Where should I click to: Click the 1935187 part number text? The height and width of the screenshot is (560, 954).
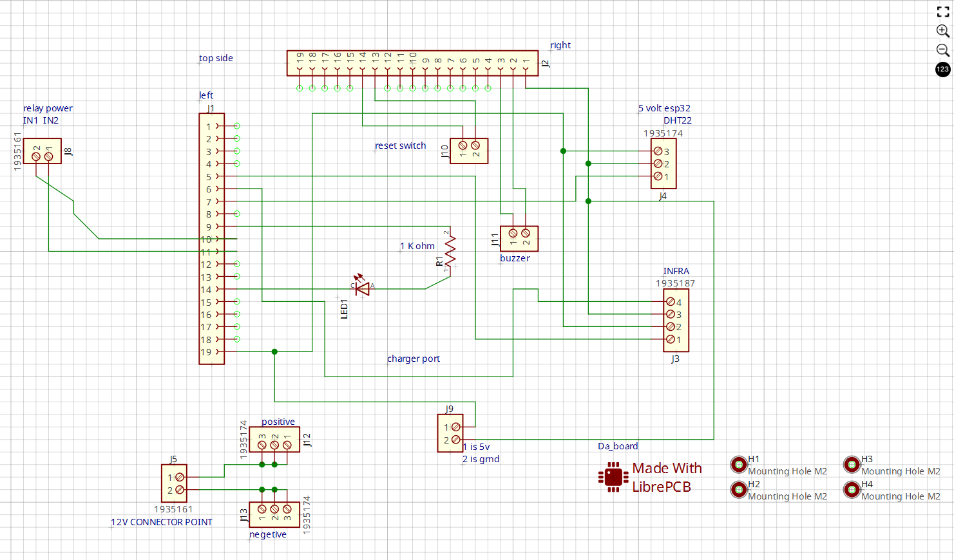[x=676, y=283]
